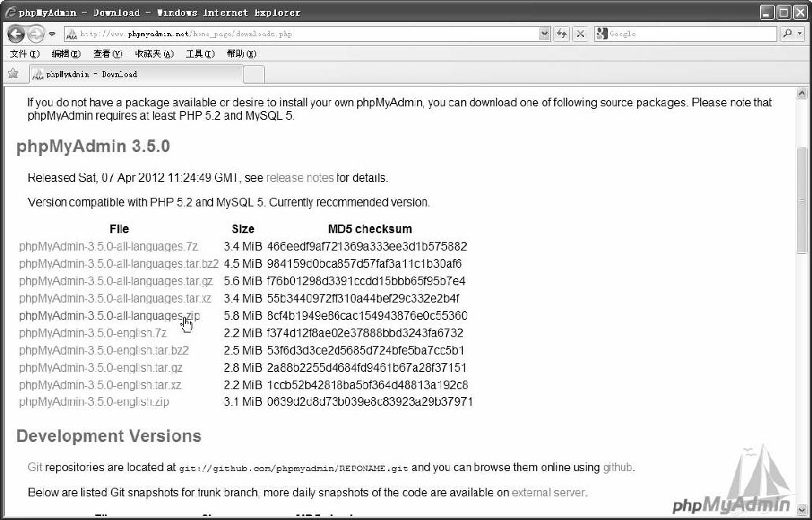Expand the address bar history dropdown
The image size is (812, 520).
click(544, 34)
